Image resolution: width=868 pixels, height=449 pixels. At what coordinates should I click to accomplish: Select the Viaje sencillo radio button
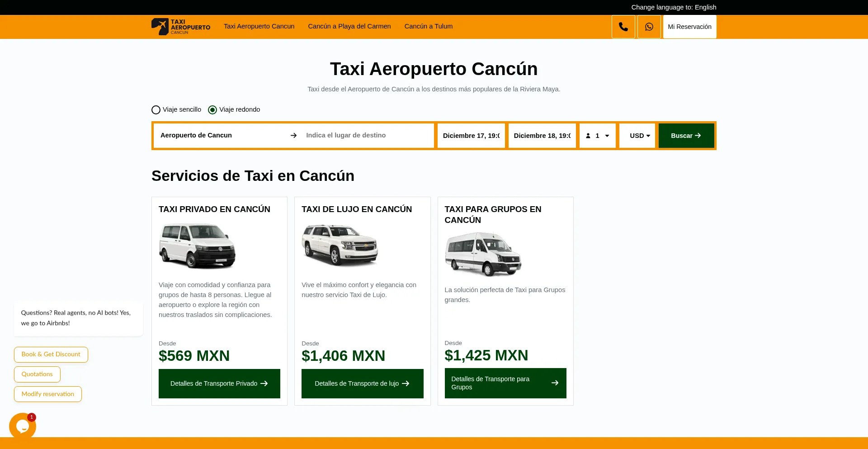click(156, 109)
